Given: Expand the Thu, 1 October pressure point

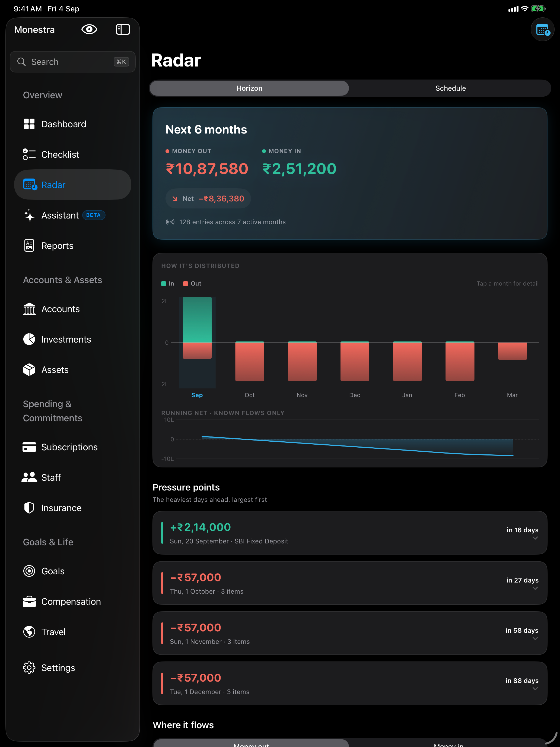Looking at the screenshot, I should 350,583.
